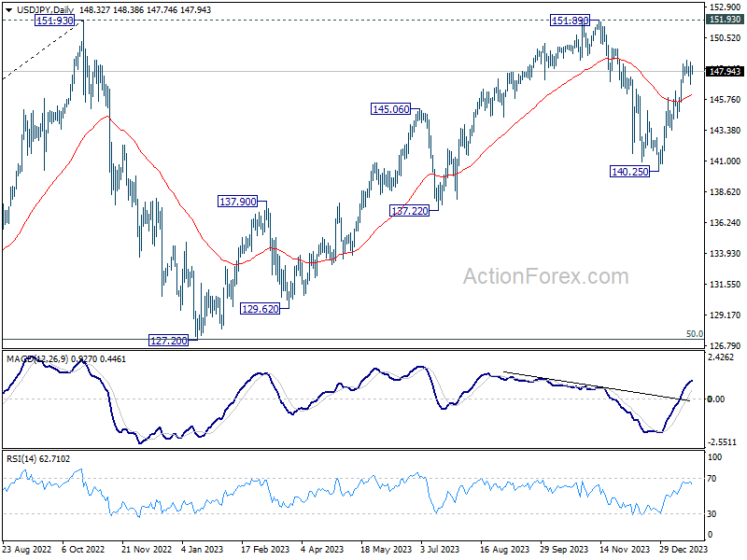Click the 129.620 low price label
747x560 pixels.
(x=261, y=309)
